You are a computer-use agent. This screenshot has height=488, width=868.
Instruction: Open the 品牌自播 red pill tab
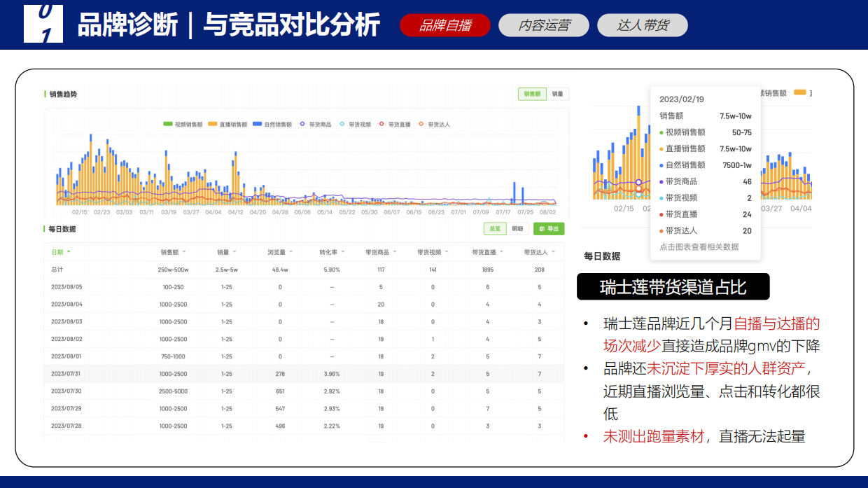tap(444, 26)
